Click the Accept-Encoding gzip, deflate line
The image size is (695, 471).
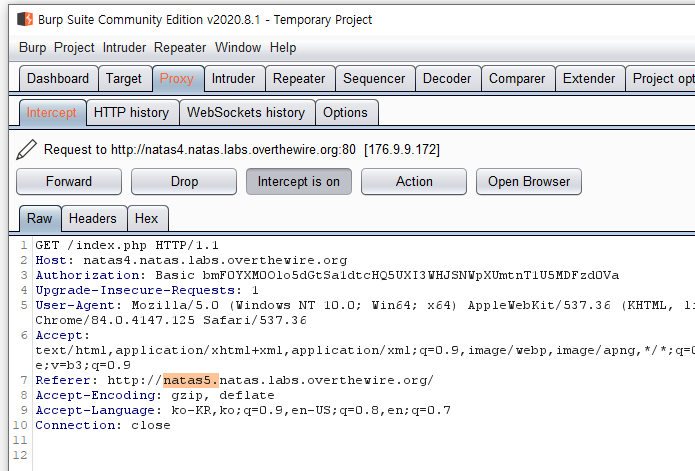[155, 395]
